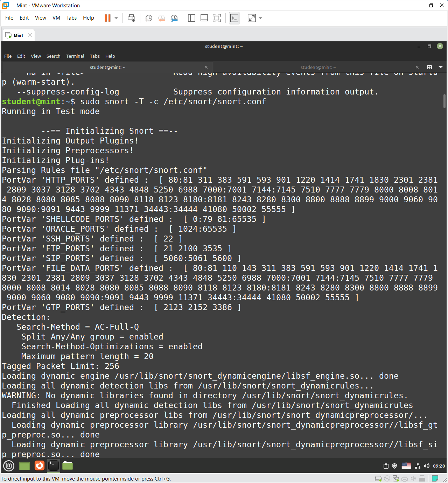This screenshot has height=483, width=448.
Task: Open the Terminal menu in terminal
Action: [75, 56]
